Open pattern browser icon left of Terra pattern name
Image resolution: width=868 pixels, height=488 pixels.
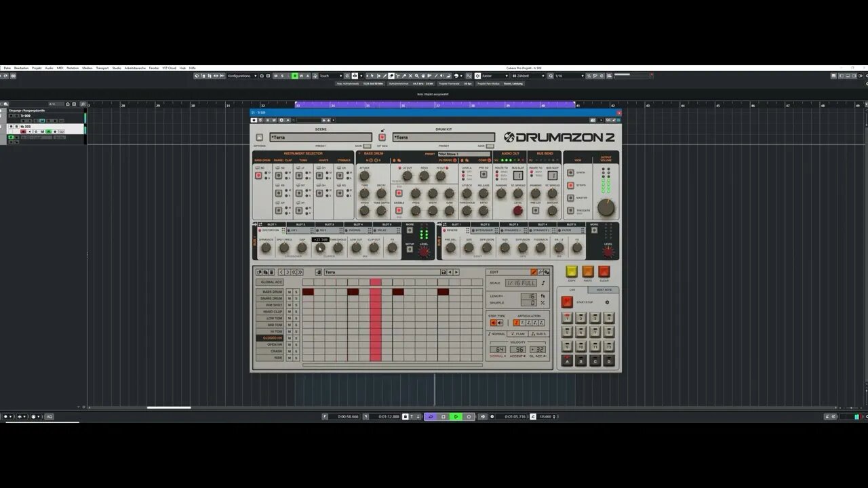pos(319,272)
